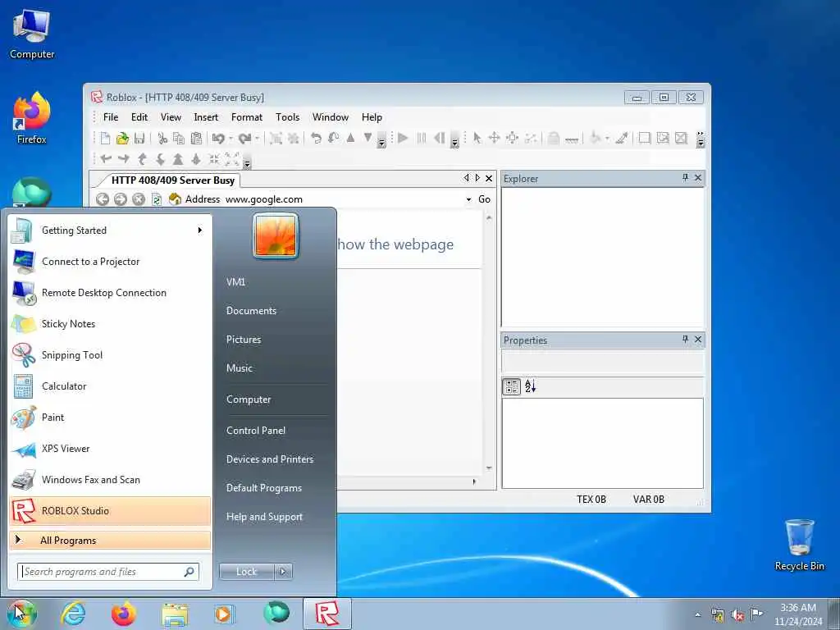Image resolution: width=840 pixels, height=630 pixels.
Task: Click the Home icon beside Address
Action: pos(175,199)
